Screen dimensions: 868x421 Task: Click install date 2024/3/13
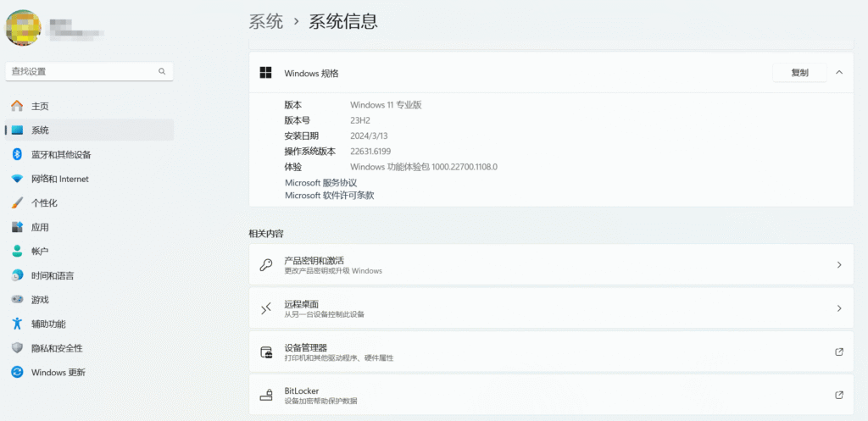pos(369,136)
